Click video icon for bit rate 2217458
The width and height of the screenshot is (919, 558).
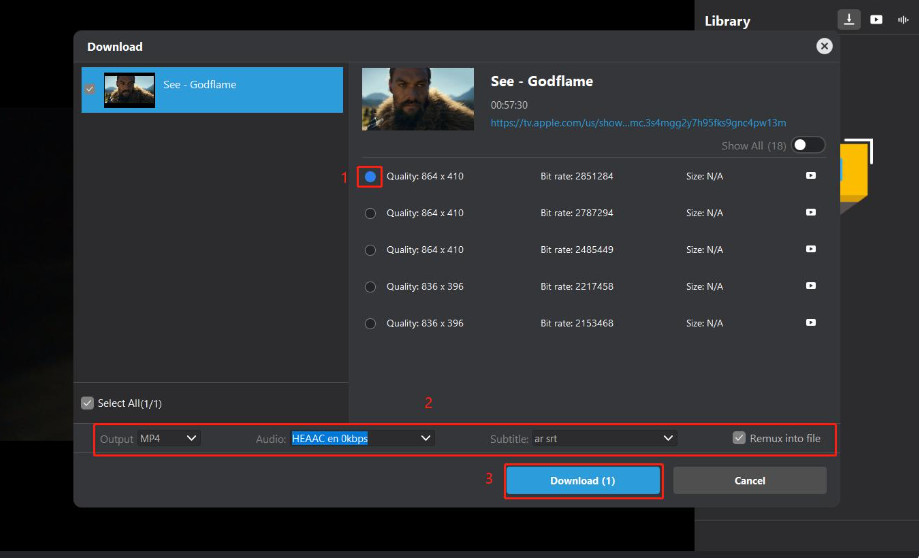811,286
